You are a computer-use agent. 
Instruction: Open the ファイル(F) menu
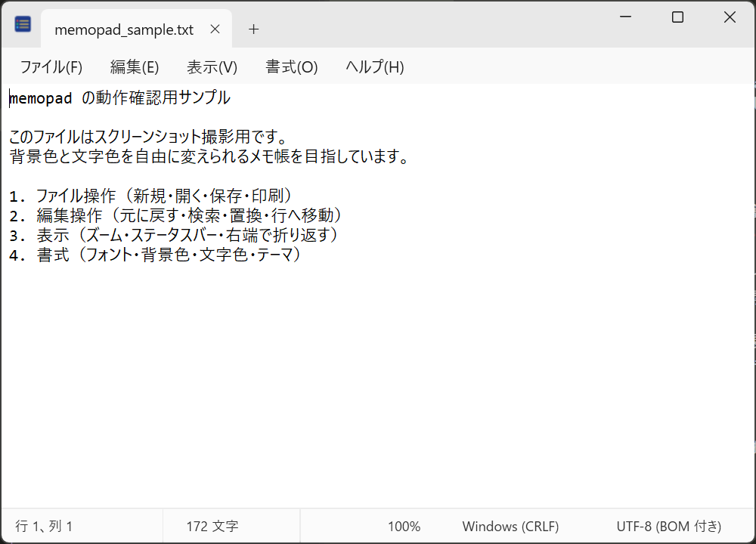[51, 67]
